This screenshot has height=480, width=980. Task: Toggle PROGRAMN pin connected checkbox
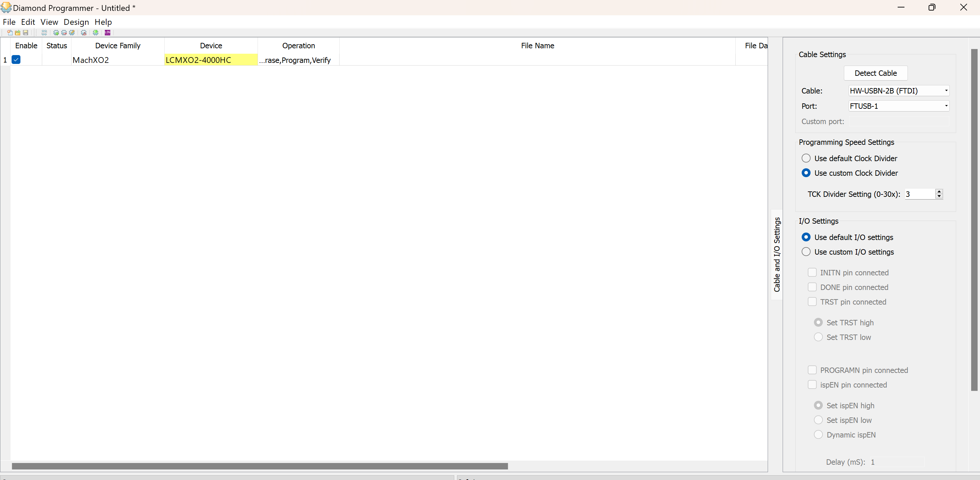tap(812, 370)
